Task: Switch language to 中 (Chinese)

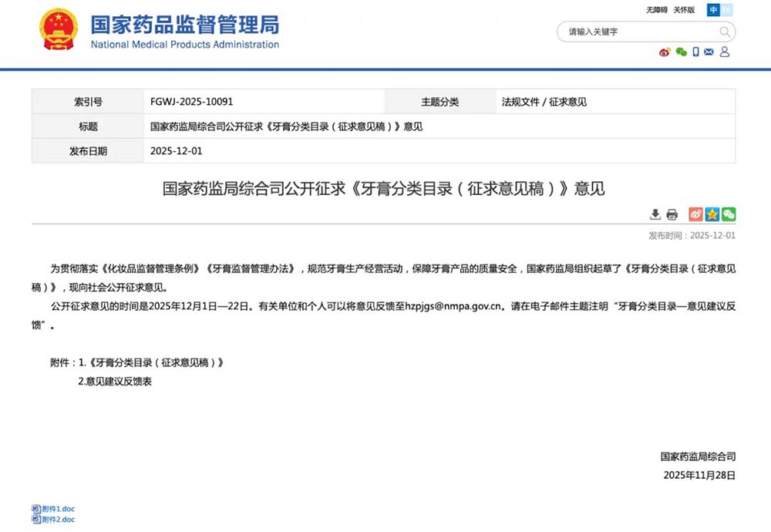Action: pos(713,10)
